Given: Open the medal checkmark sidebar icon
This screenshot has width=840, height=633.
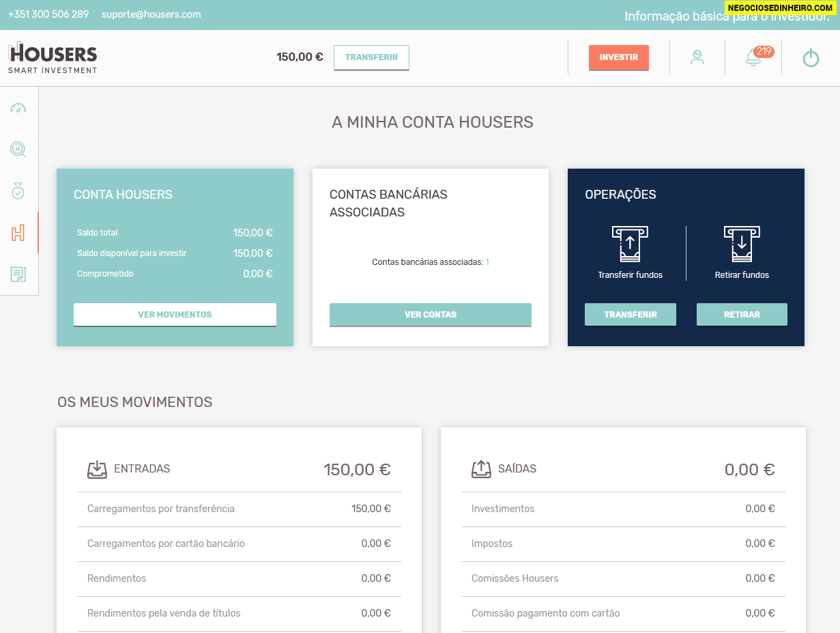Looking at the screenshot, I should [18, 191].
